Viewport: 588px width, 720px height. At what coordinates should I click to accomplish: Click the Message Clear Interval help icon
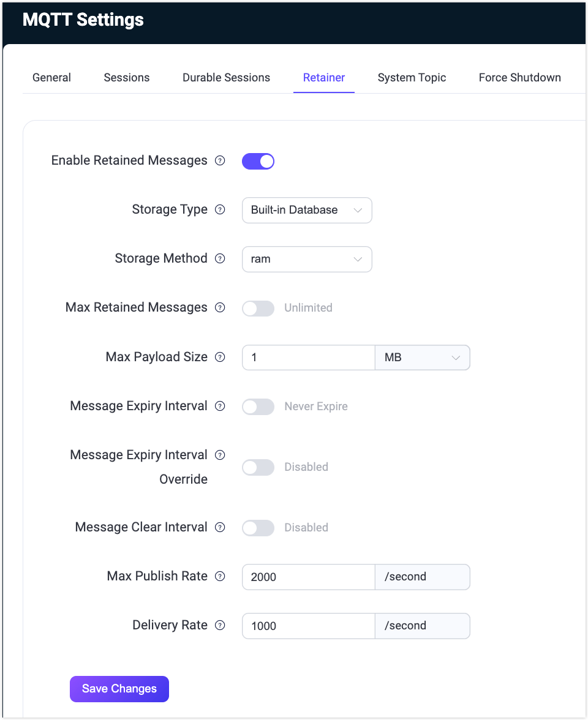(x=220, y=528)
